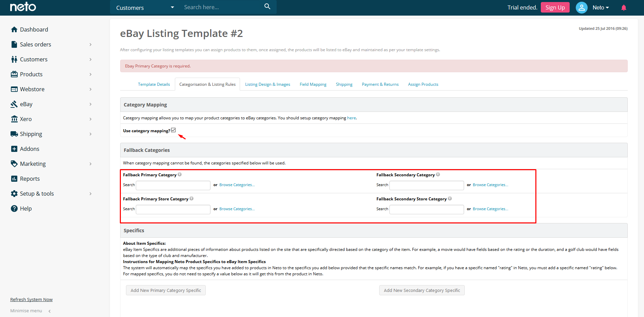
Task: Toggle the Use category mapping checkbox
Action: (x=173, y=130)
